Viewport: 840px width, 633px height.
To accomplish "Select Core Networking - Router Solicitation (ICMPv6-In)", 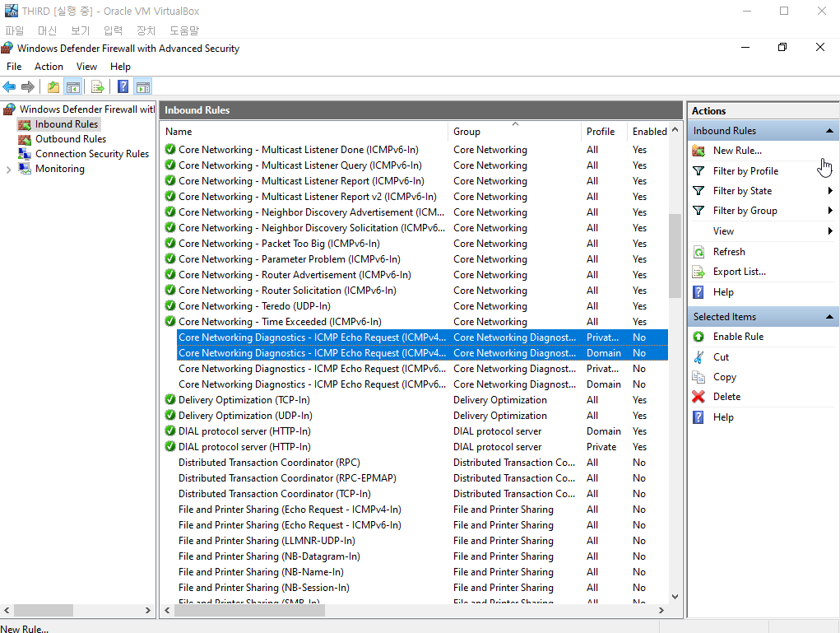I will 415,291.
